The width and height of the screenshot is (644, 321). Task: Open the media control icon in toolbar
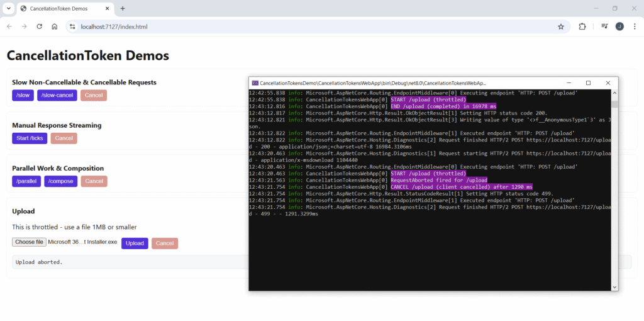pyautogui.click(x=604, y=26)
